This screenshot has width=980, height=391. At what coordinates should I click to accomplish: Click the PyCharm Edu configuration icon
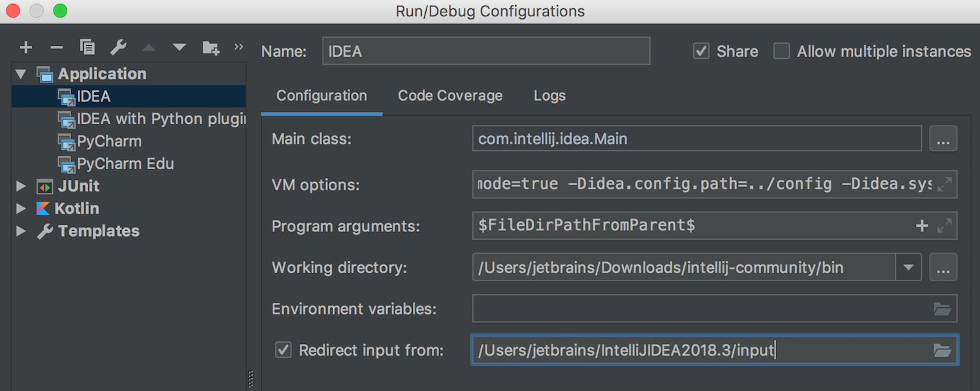pyautogui.click(x=67, y=163)
